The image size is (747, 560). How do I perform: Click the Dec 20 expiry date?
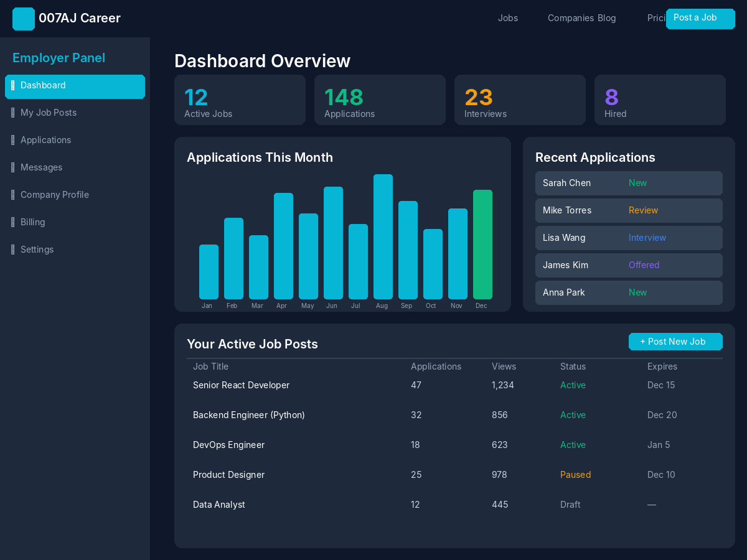(662, 415)
